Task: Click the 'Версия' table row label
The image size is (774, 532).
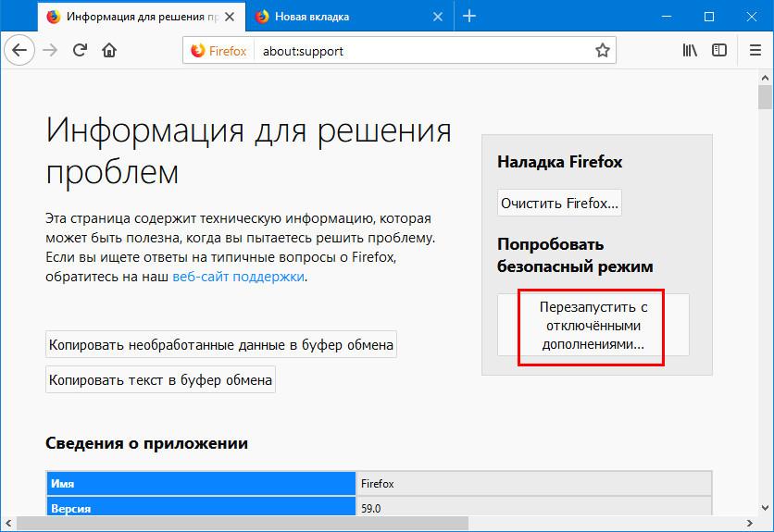Action: tap(202, 507)
